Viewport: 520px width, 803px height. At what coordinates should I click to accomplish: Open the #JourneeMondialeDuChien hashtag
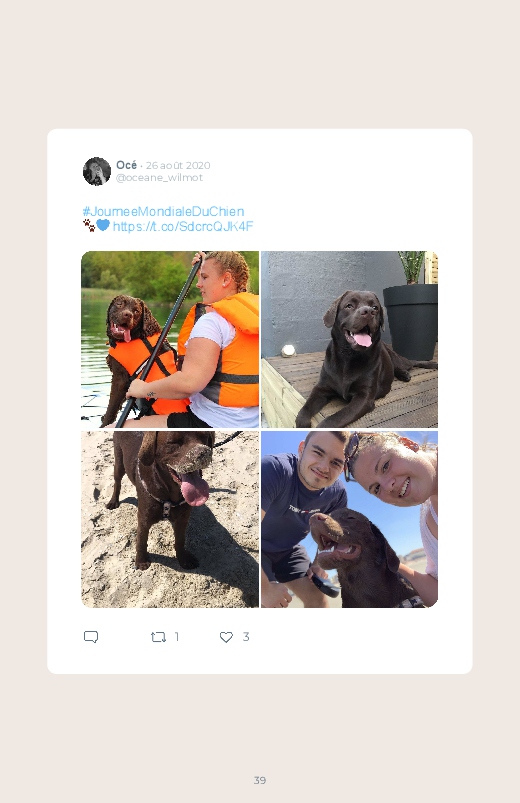coord(163,211)
